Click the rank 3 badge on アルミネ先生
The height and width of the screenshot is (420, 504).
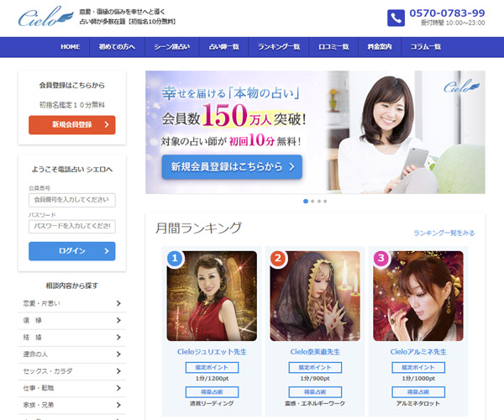[x=381, y=258]
